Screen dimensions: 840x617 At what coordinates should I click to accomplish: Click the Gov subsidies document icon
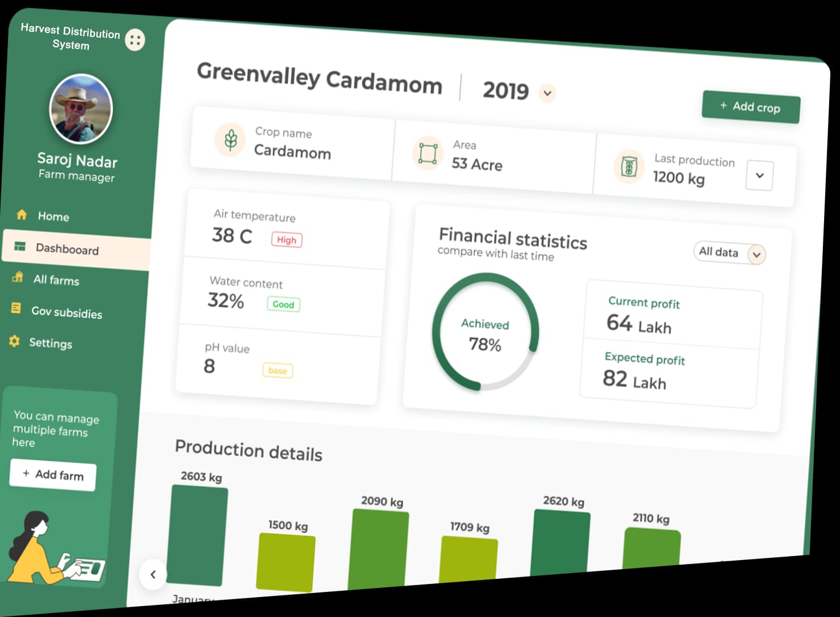click(x=16, y=308)
